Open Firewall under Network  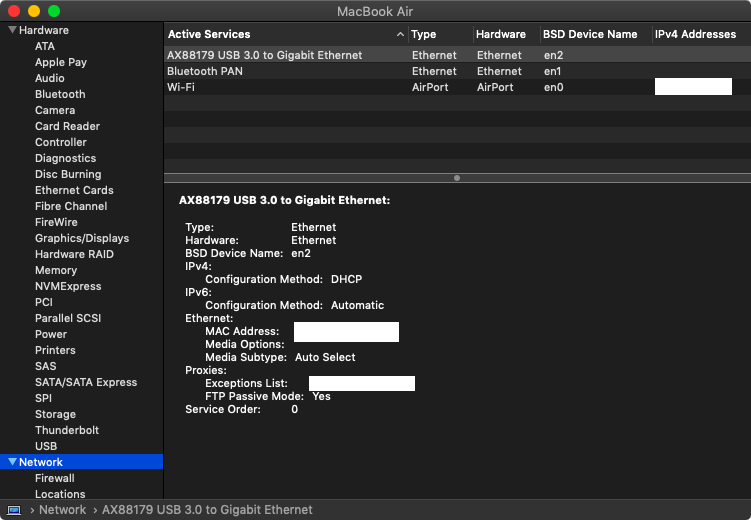click(55, 478)
